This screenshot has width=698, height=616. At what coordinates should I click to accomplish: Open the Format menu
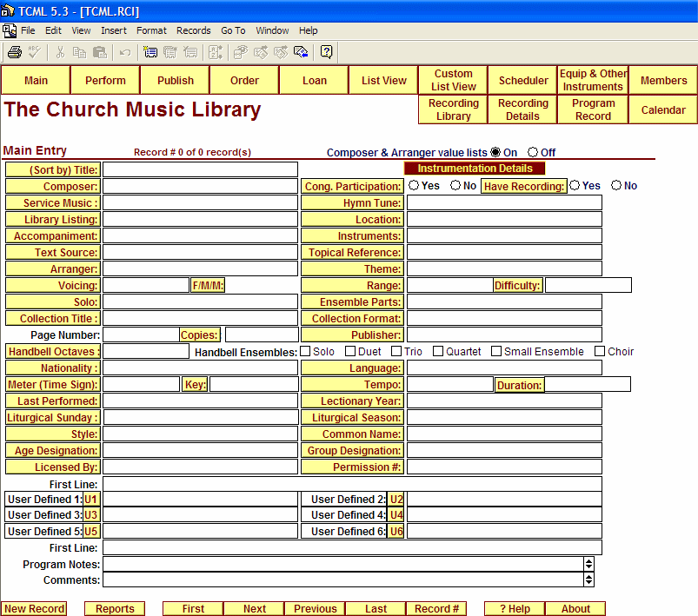pyautogui.click(x=151, y=30)
